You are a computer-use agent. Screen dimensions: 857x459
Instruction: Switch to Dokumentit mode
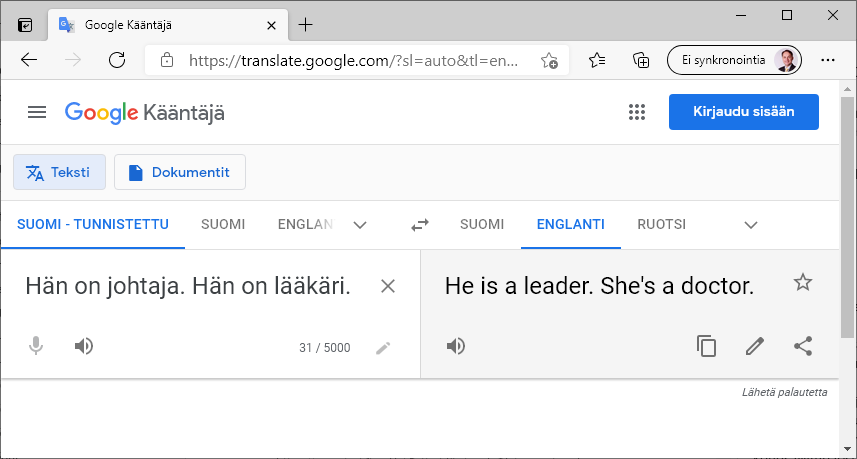pos(180,172)
